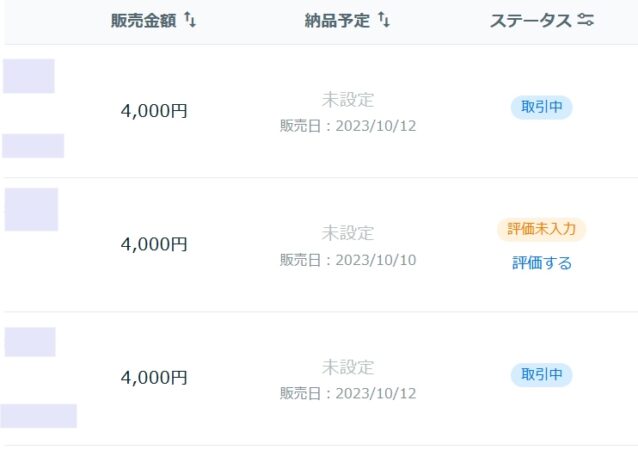Screen dimensions: 638x450
Task: Click the 販売日：2023/10/10 date text
Action: tap(347, 260)
